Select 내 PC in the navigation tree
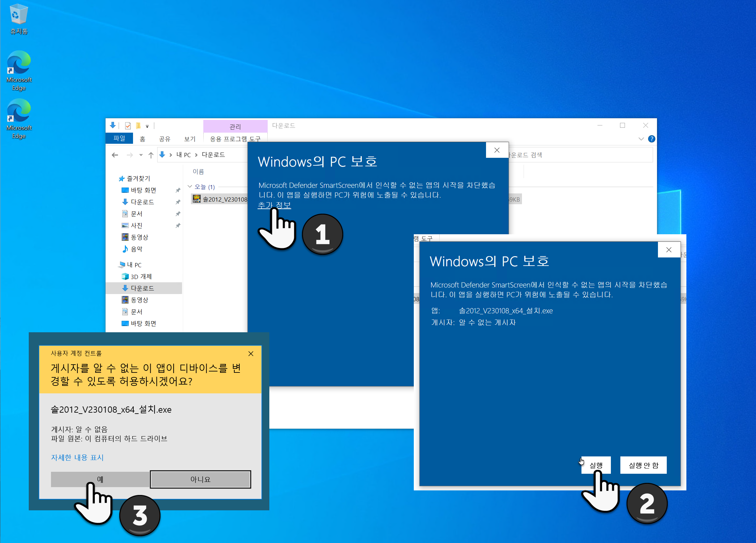This screenshot has width=756, height=543. (x=130, y=265)
